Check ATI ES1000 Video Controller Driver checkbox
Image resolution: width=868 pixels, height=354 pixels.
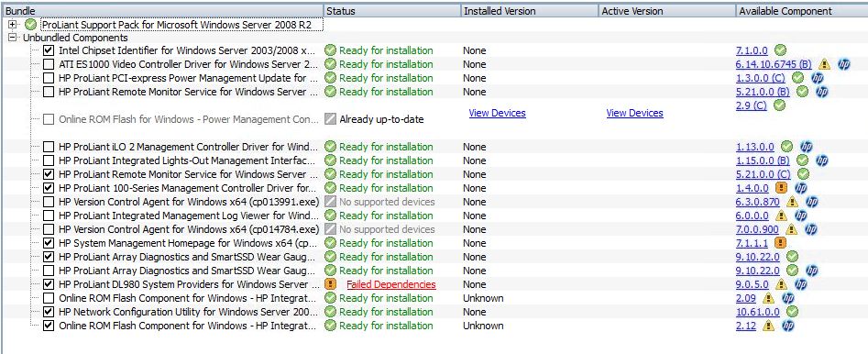49,64
